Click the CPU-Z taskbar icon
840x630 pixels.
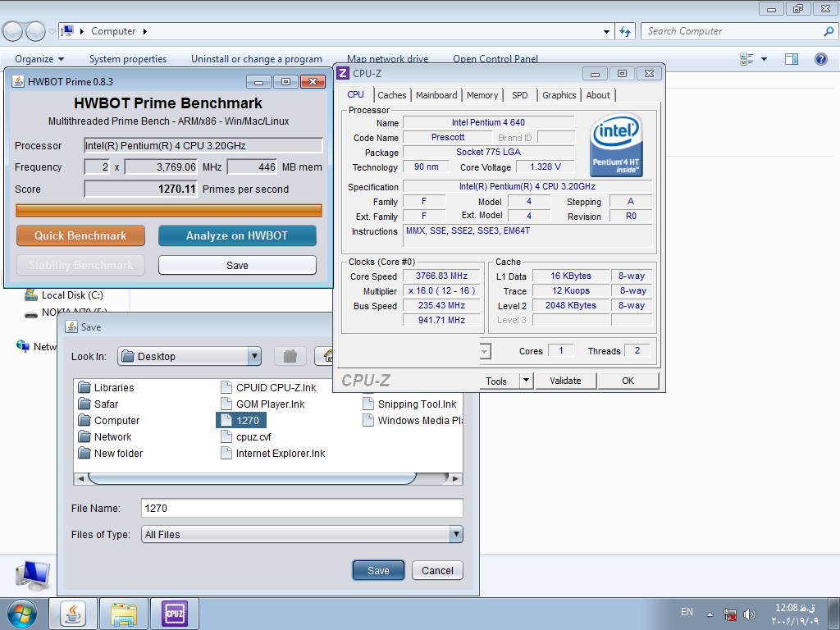(x=175, y=614)
